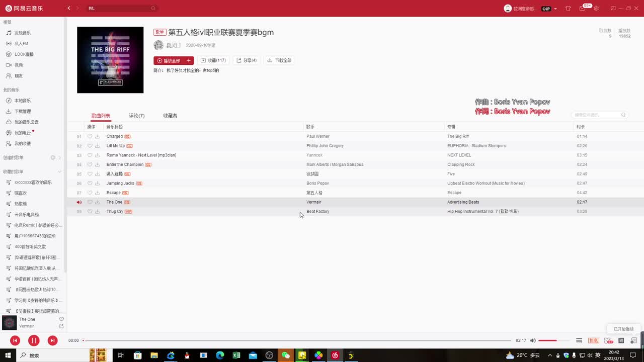This screenshot has height=362, width=644.
Task: Sort the song list by 音乐标题 column
Action: (x=115, y=127)
